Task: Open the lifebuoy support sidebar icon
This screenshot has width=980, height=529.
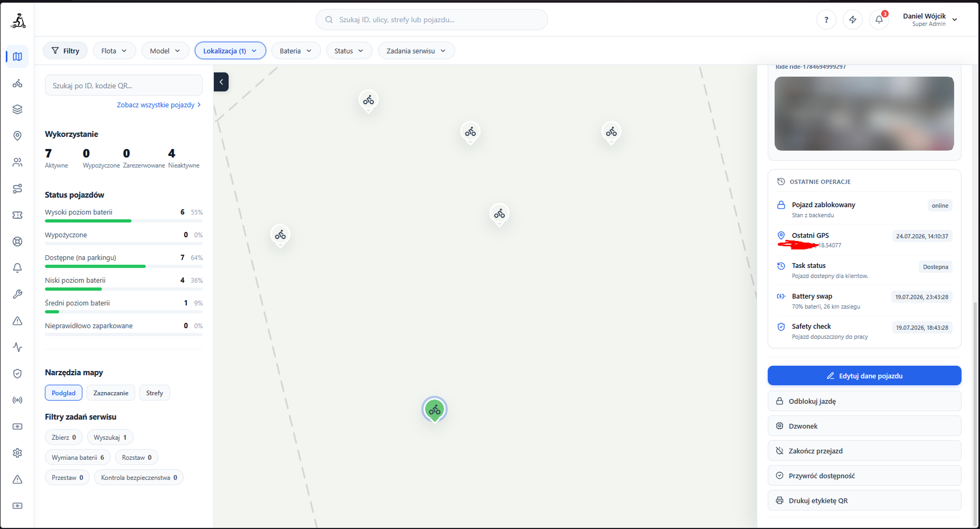Action: (17, 242)
